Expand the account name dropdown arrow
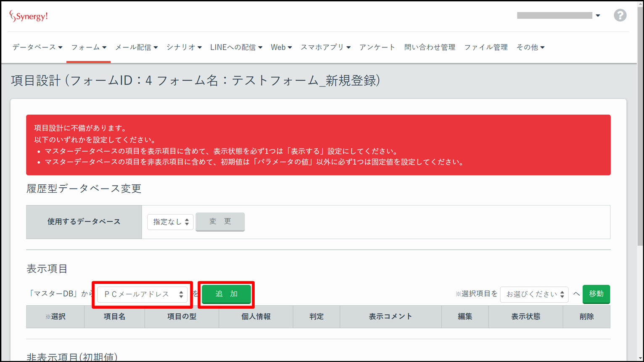644x362 pixels. pyautogui.click(x=598, y=16)
